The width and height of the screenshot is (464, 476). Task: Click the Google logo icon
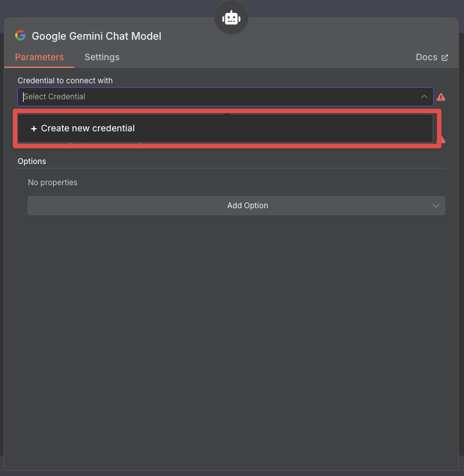click(20, 35)
